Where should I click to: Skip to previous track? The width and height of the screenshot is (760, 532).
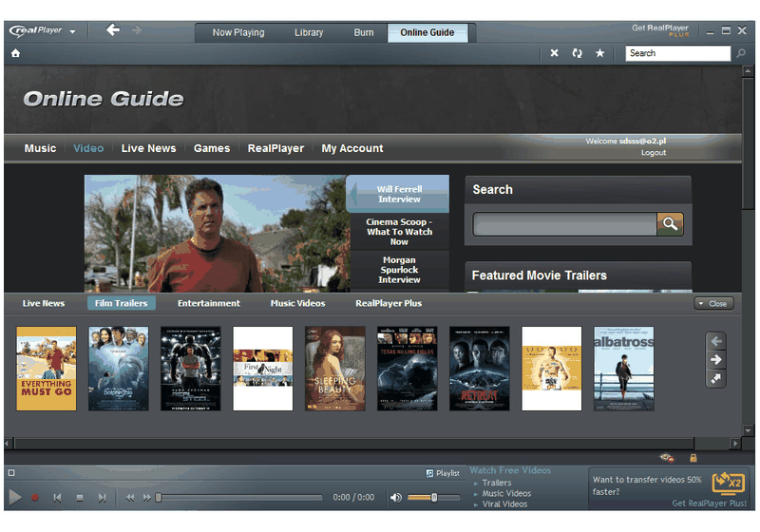57,498
